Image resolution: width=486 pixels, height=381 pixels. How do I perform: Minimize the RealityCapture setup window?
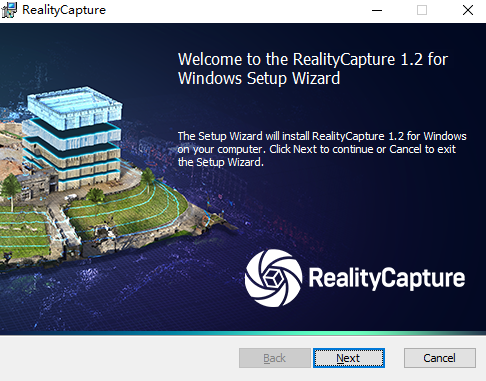tap(377, 10)
